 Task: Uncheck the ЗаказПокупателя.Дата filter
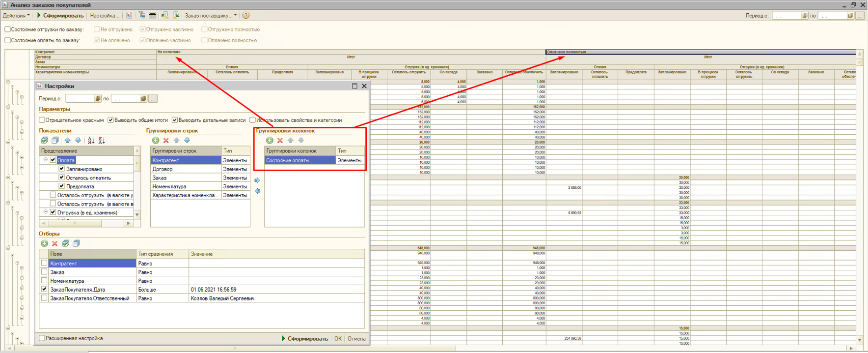tap(45, 290)
